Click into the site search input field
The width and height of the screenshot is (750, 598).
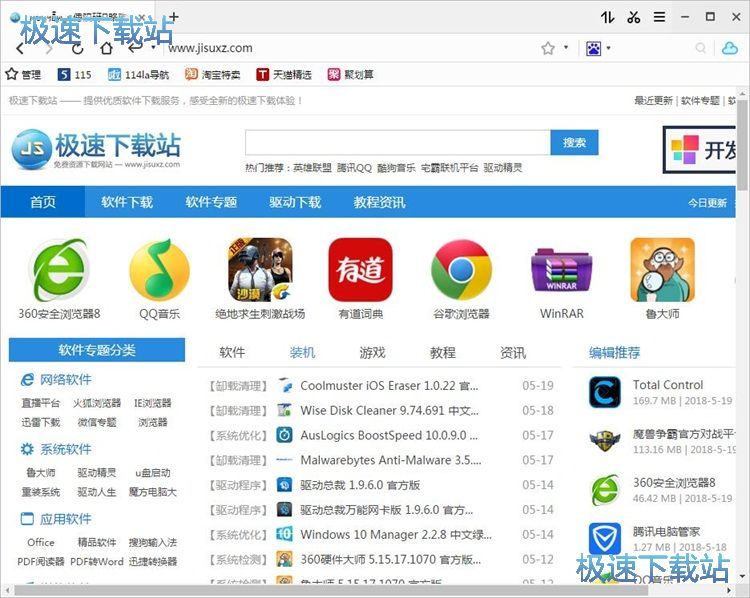(397, 143)
